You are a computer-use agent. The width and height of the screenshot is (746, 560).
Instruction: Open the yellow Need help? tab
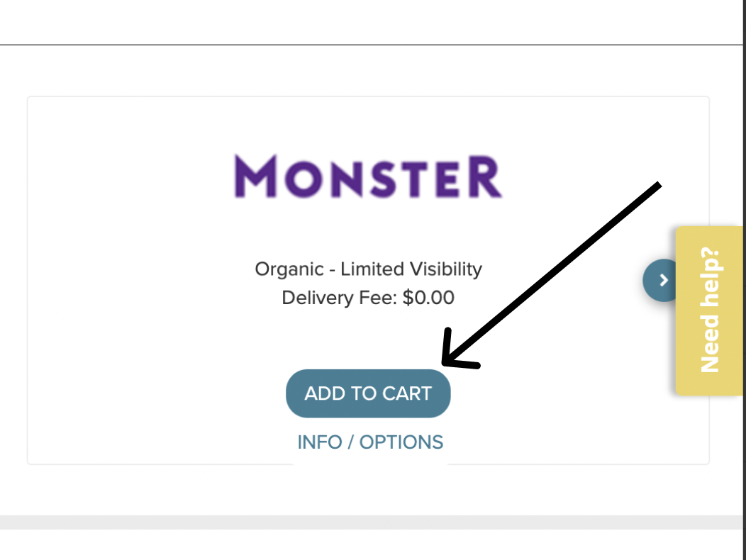(x=710, y=310)
